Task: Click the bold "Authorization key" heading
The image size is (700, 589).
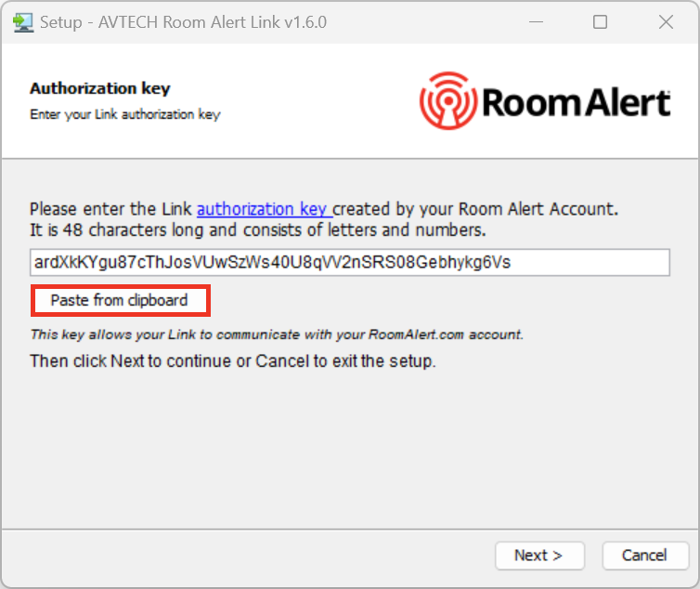Action: (x=99, y=89)
